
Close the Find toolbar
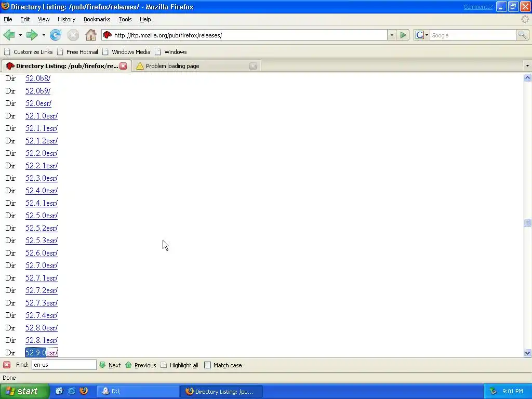click(7, 365)
